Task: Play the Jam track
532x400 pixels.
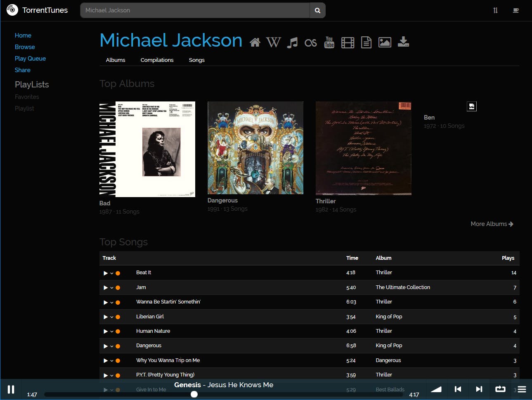Action: point(106,288)
